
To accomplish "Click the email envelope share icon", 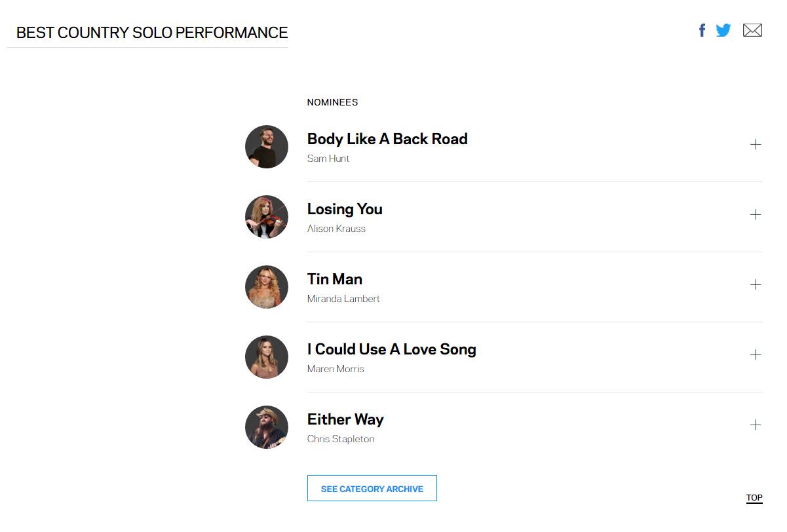I will [x=752, y=30].
